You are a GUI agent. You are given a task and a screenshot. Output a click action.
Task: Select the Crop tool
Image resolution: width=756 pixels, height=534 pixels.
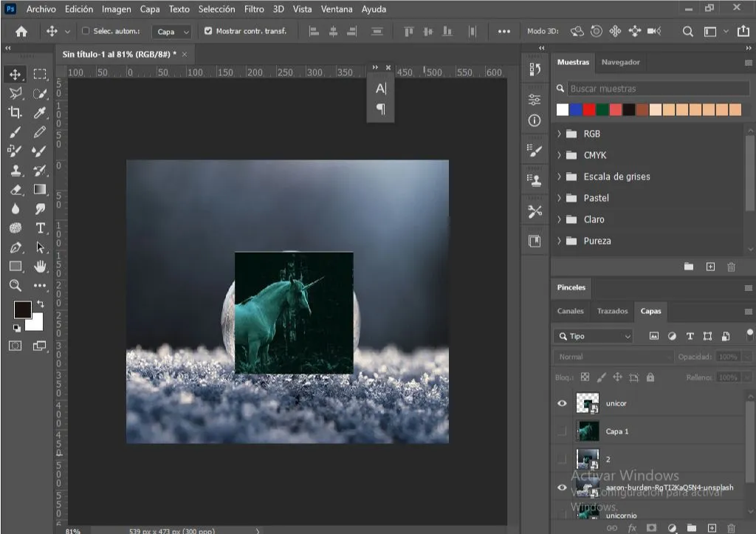pyautogui.click(x=15, y=112)
